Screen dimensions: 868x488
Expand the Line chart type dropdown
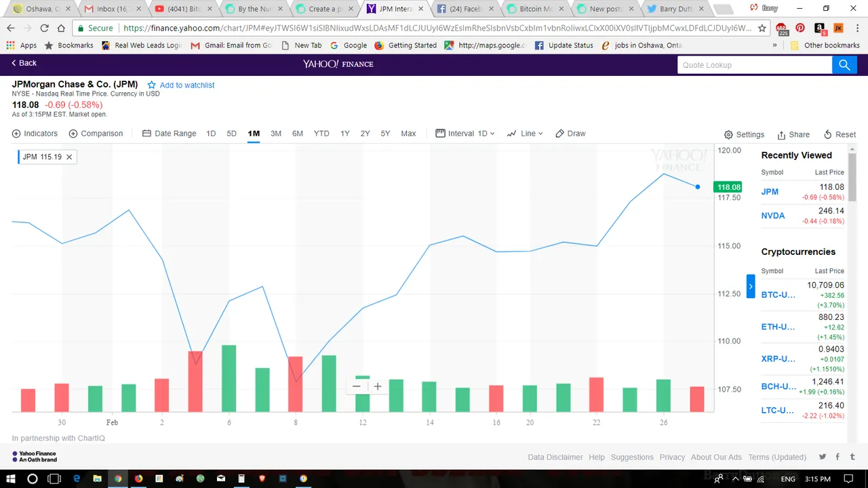point(525,134)
